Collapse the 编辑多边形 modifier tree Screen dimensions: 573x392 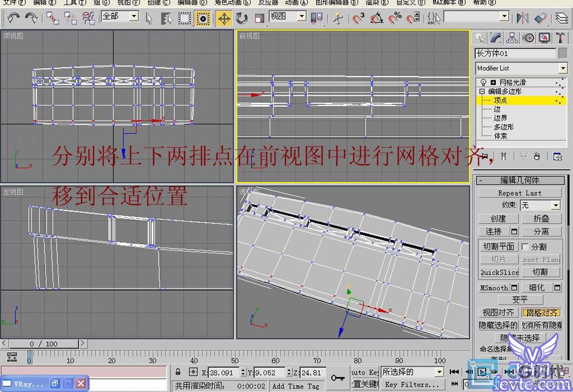click(x=482, y=91)
